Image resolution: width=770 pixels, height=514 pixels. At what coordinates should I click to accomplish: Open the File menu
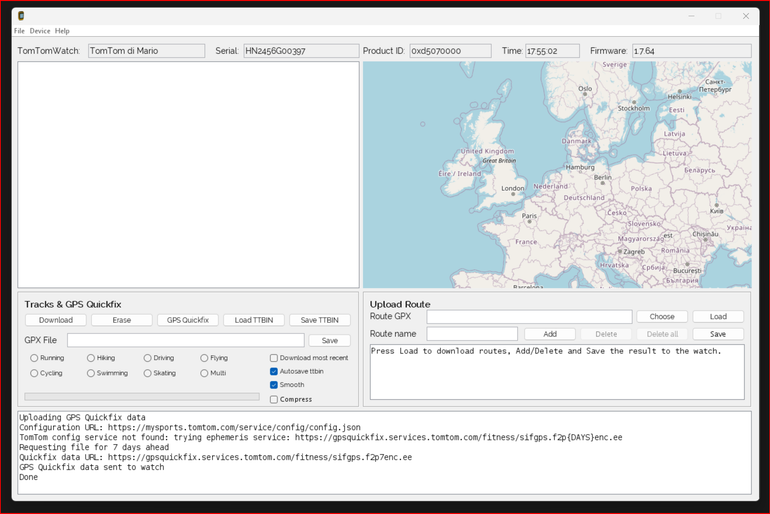pos(19,31)
